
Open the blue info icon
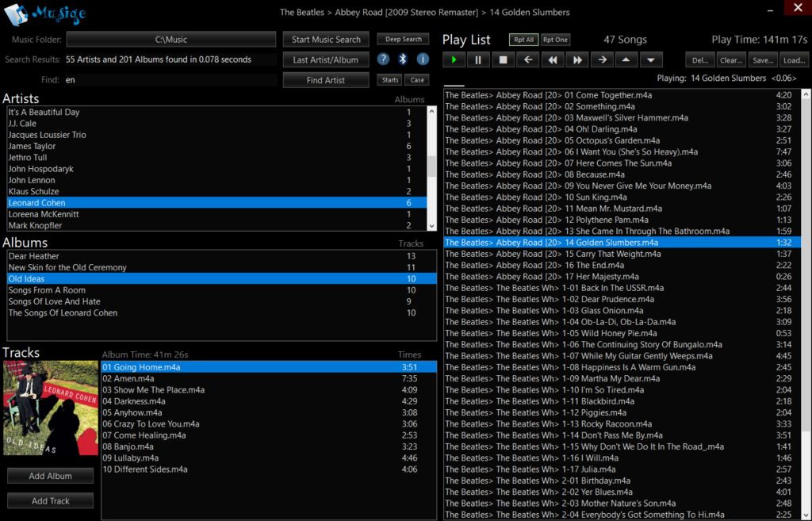coord(423,59)
